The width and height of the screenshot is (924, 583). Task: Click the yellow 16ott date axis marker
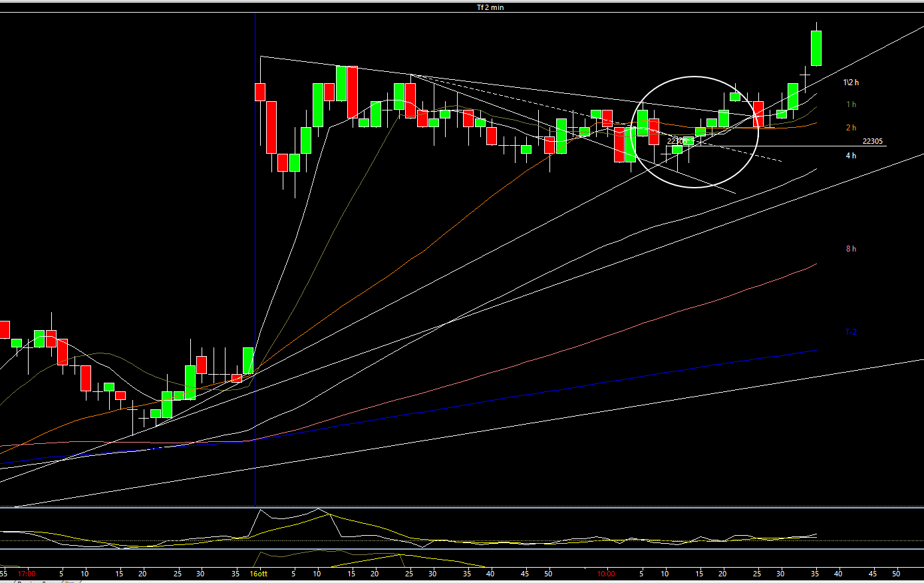[259, 573]
